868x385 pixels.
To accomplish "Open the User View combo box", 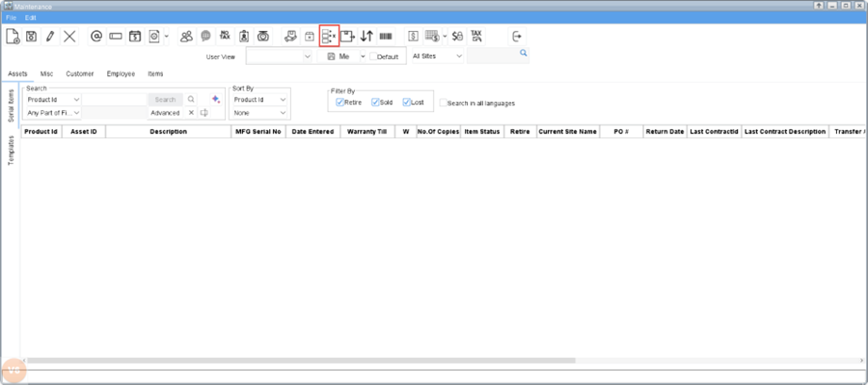I will coord(280,57).
